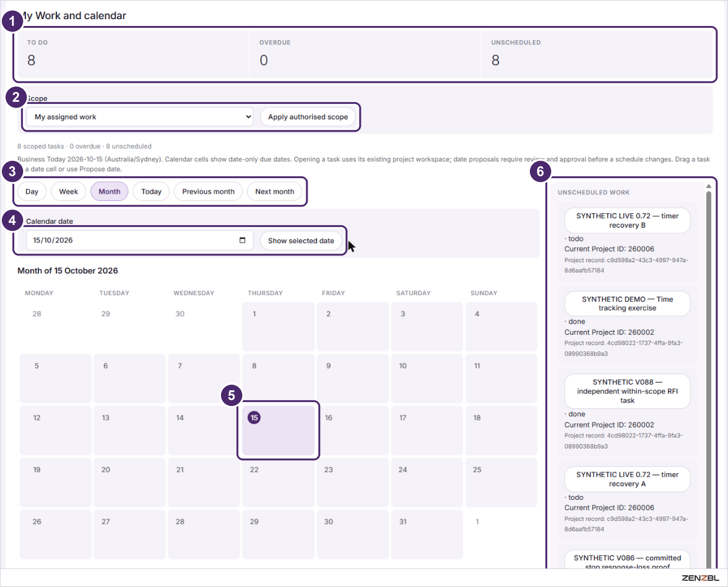
Task: Select calendar cell for 22 October
Action: (278, 482)
